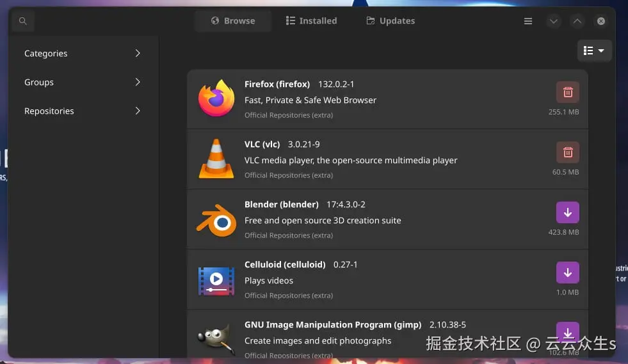Image resolution: width=628 pixels, height=364 pixels.
Task: Open the hamburger main menu
Action: pyautogui.click(x=528, y=21)
